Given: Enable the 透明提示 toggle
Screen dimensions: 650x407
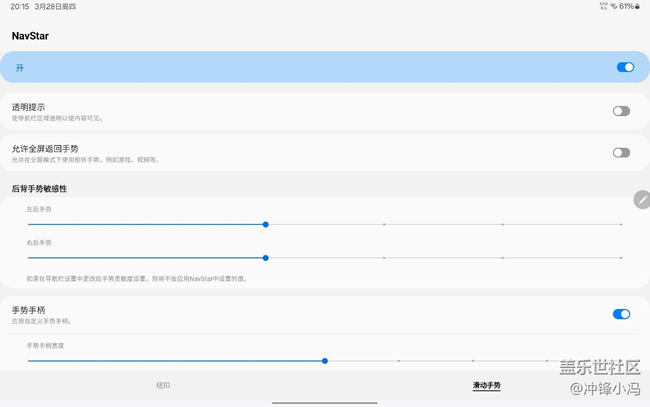Looking at the screenshot, I should [x=621, y=111].
